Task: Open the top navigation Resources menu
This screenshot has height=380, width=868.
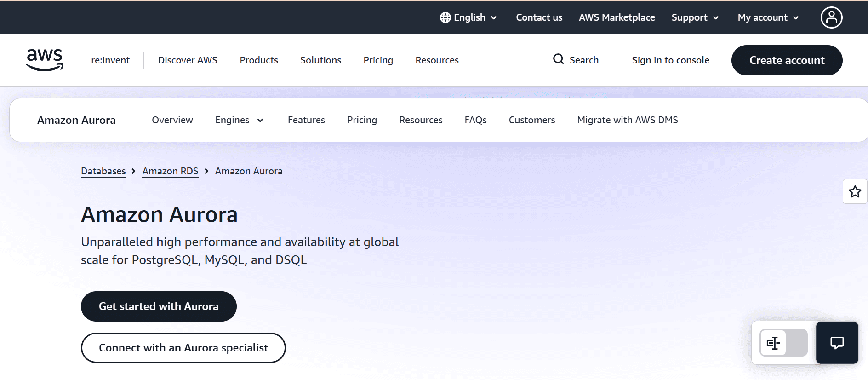Action: (437, 60)
